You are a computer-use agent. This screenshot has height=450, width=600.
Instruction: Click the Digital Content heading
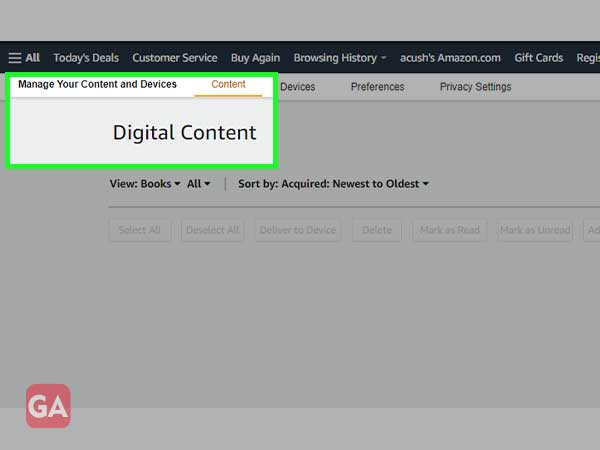click(x=184, y=133)
